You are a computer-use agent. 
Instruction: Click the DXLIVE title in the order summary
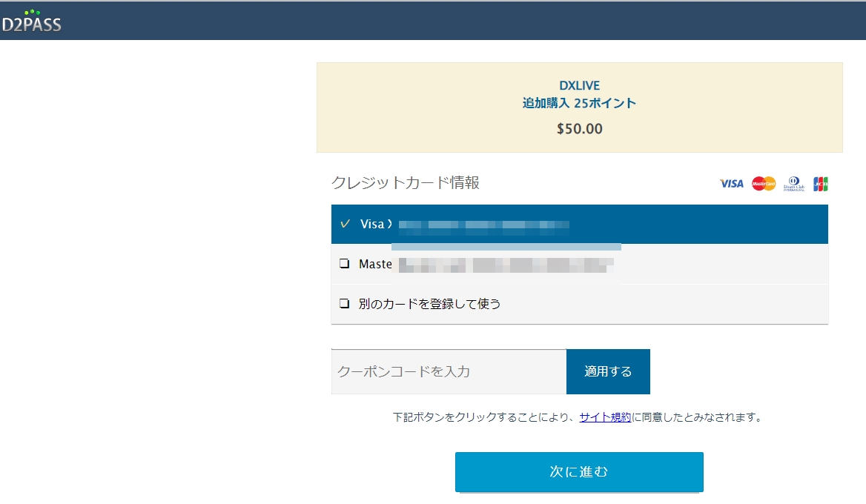[x=579, y=84]
